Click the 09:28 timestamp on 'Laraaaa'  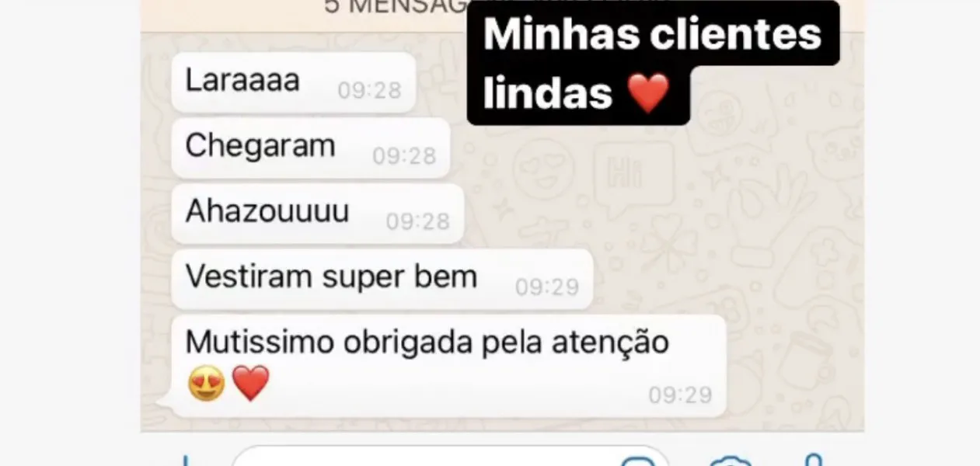click(x=369, y=91)
